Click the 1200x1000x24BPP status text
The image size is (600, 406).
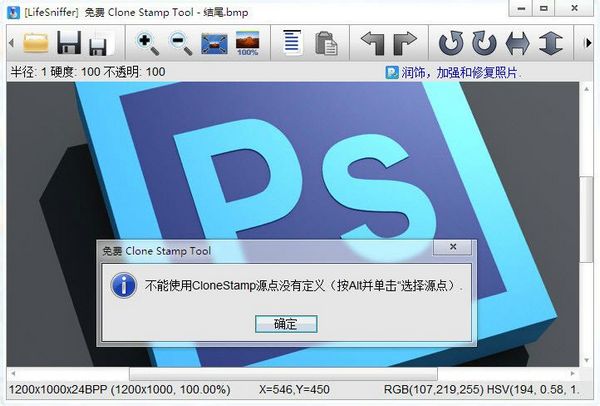[x=119, y=390]
